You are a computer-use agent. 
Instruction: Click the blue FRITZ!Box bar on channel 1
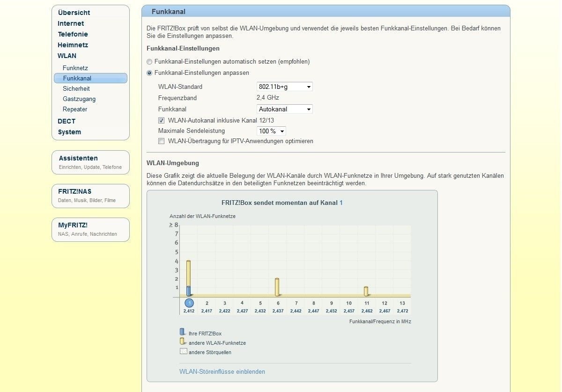pyautogui.click(x=189, y=291)
